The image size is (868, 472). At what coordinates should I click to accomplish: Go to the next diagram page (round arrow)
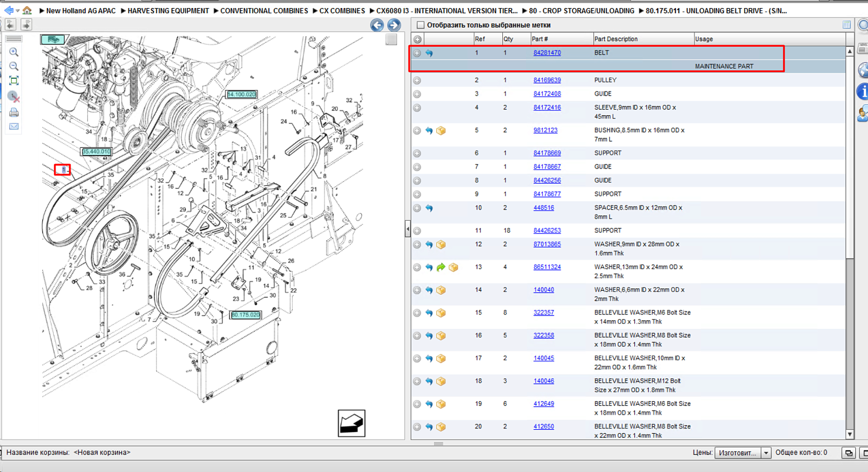[x=394, y=25]
